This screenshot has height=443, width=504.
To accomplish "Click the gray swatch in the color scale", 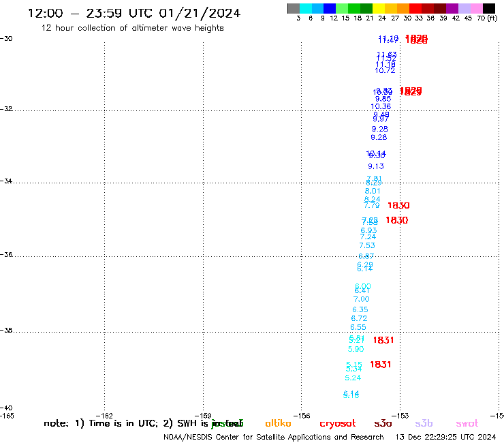I will [x=294, y=8].
